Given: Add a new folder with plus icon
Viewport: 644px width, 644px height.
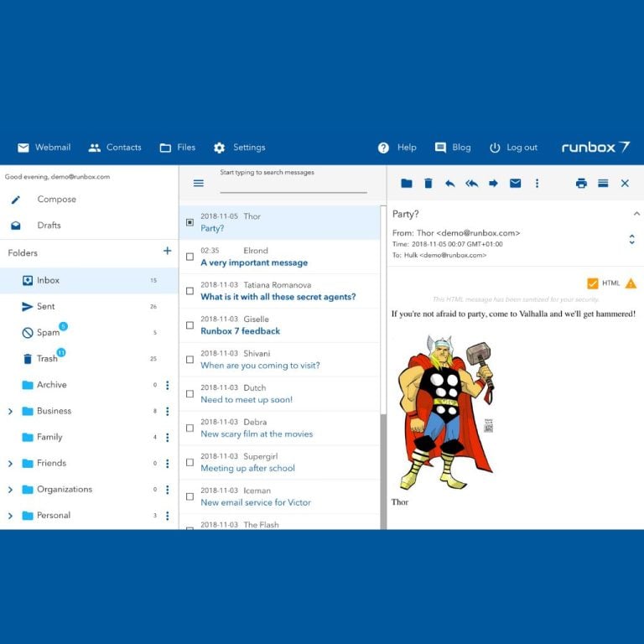Looking at the screenshot, I should [167, 251].
